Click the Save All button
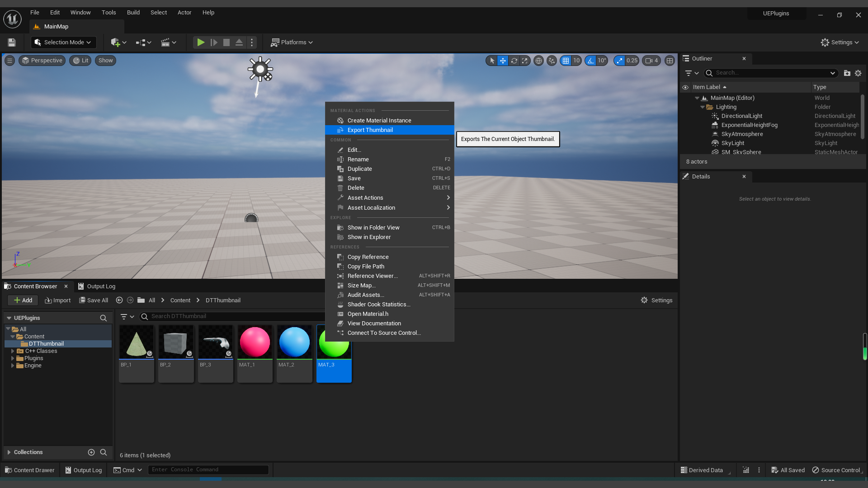 click(x=94, y=300)
